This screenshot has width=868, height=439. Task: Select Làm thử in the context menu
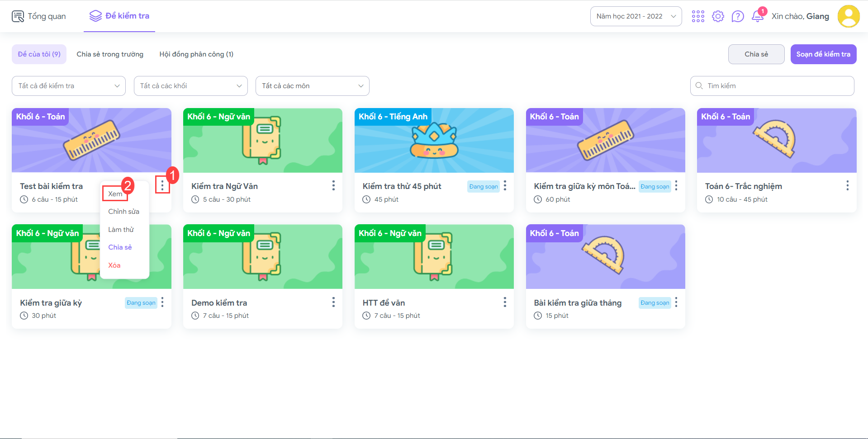coord(121,230)
